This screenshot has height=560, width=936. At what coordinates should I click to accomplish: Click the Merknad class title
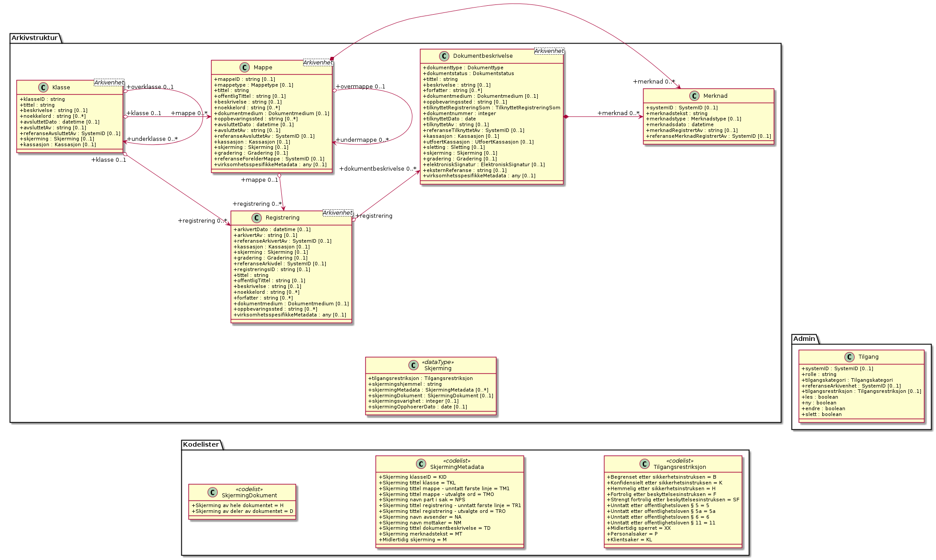tap(716, 96)
